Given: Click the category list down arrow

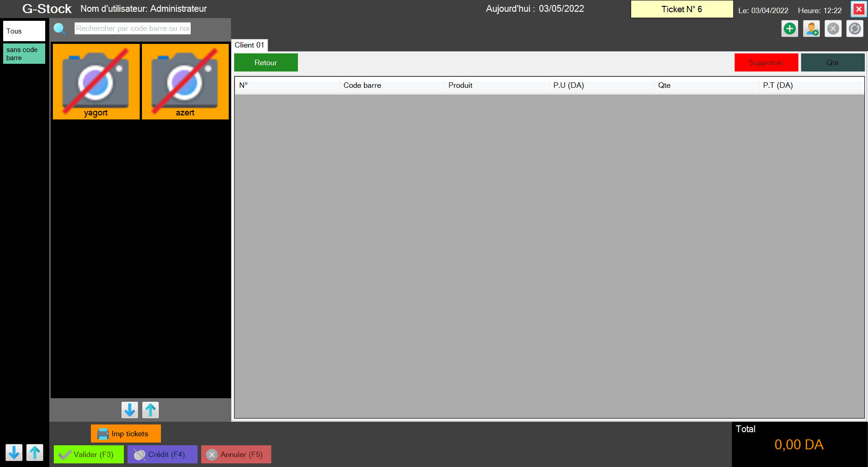Looking at the screenshot, I should (x=14, y=452).
